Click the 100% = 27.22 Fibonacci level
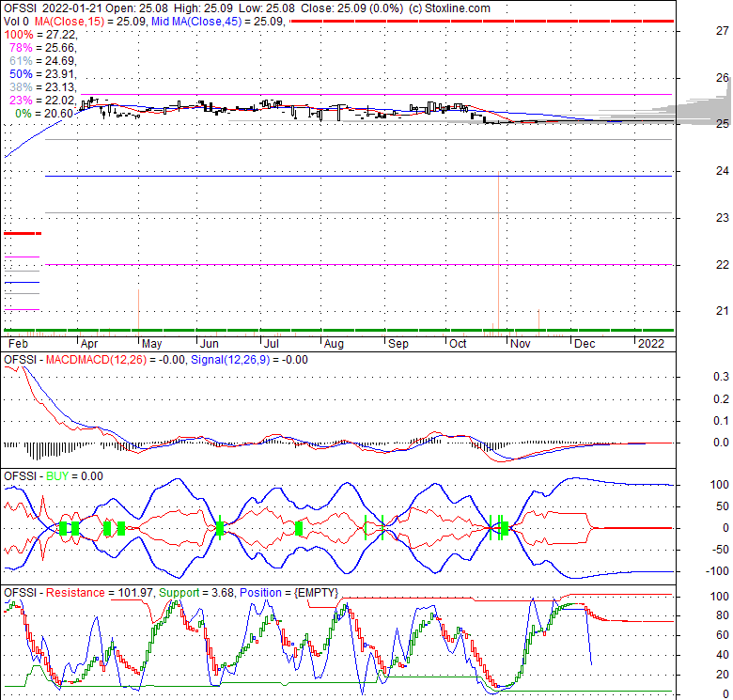This screenshot has width=733, height=700. (36, 34)
